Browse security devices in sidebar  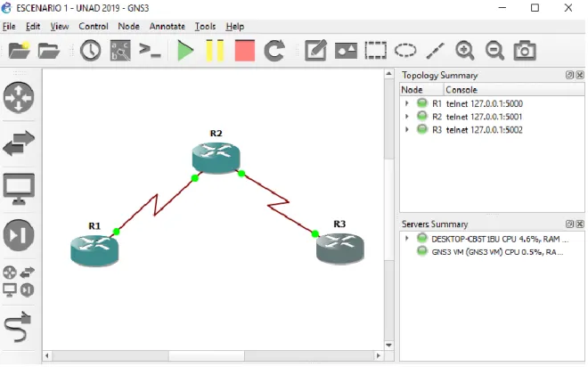pyautogui.click(x=19, y=235)
